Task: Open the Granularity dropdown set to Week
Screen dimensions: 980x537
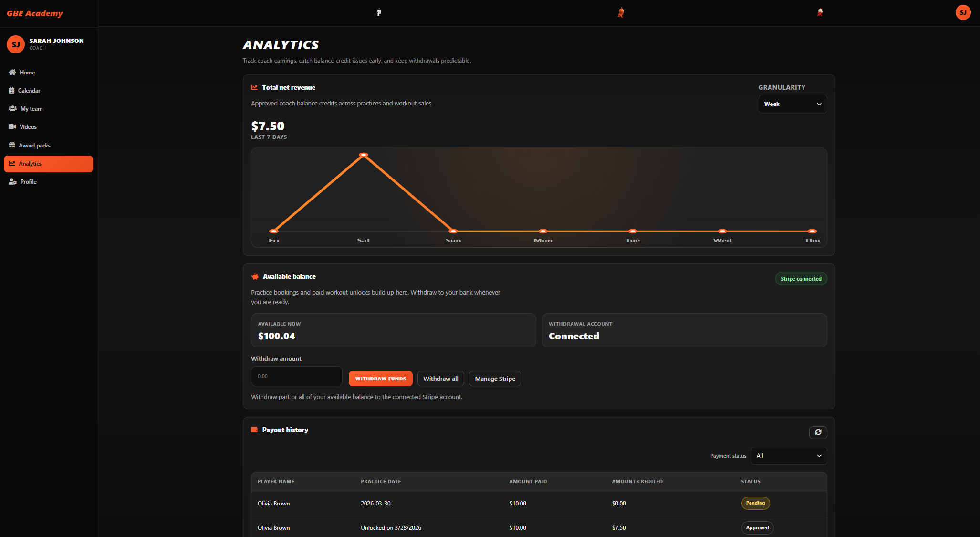Action: [x=792, y=104]
